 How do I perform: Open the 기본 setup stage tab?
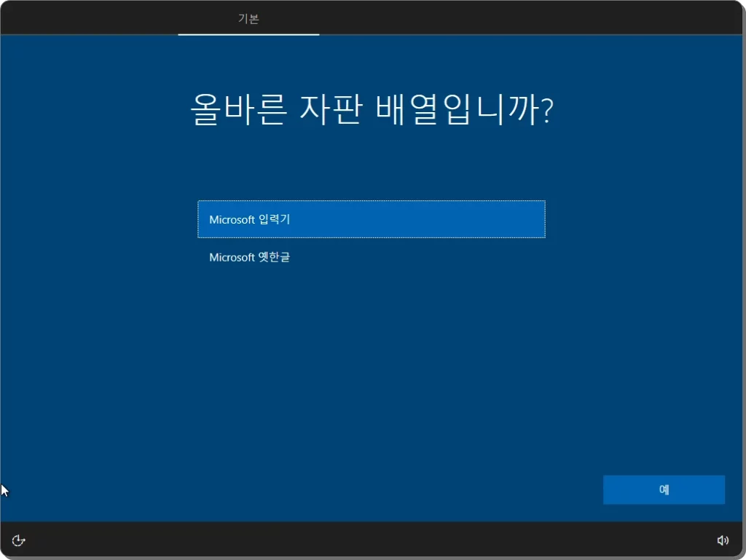pos(248,18)
